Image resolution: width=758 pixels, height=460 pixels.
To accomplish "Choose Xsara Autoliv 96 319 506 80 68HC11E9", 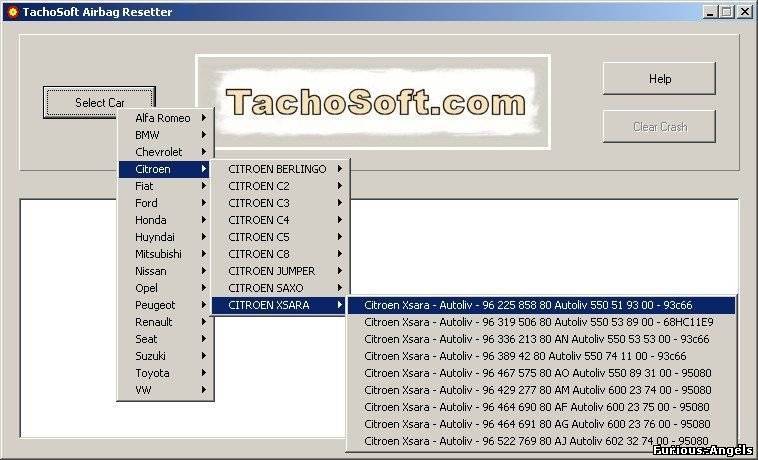I will [542, 322].
